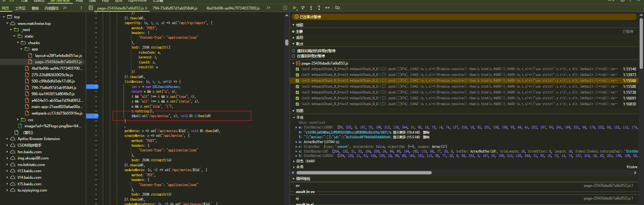Step into next function call
This screenshot has width=644, height=205.
click(x=311, y=8)
